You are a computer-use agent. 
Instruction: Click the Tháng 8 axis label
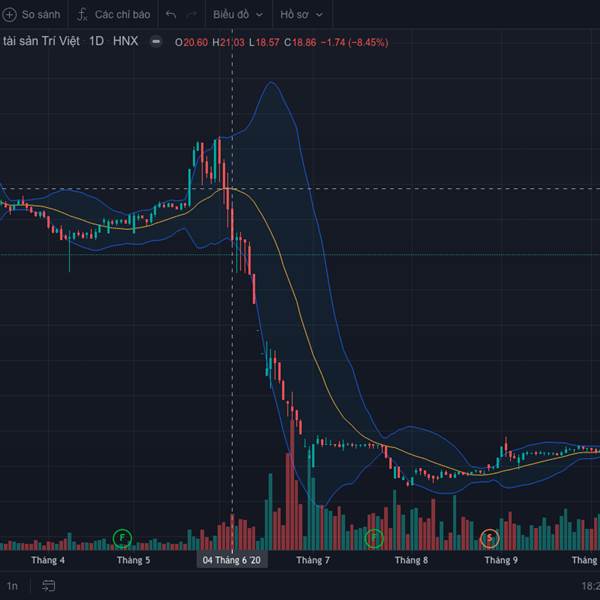(411, 560)
